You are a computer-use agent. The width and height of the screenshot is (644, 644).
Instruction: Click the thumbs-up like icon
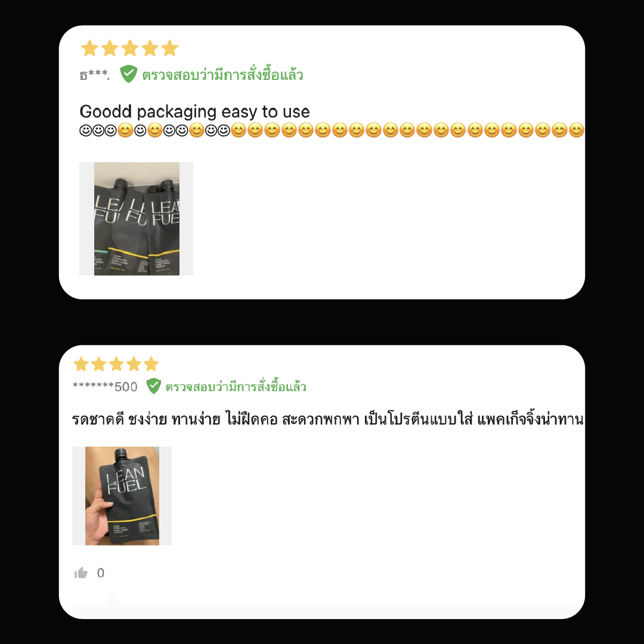[x=81, y=572]
